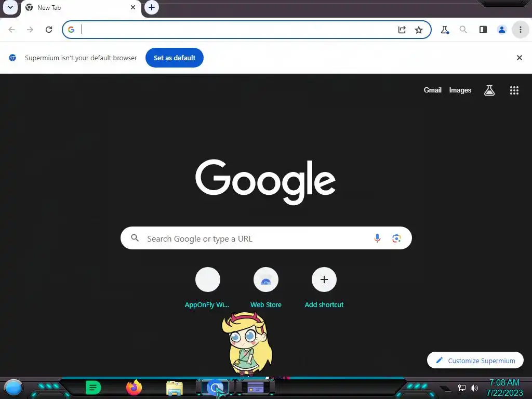Click the magnifier icon in search box
The height and width of the screenshot is (399, 532).
[x=135, y=238]
